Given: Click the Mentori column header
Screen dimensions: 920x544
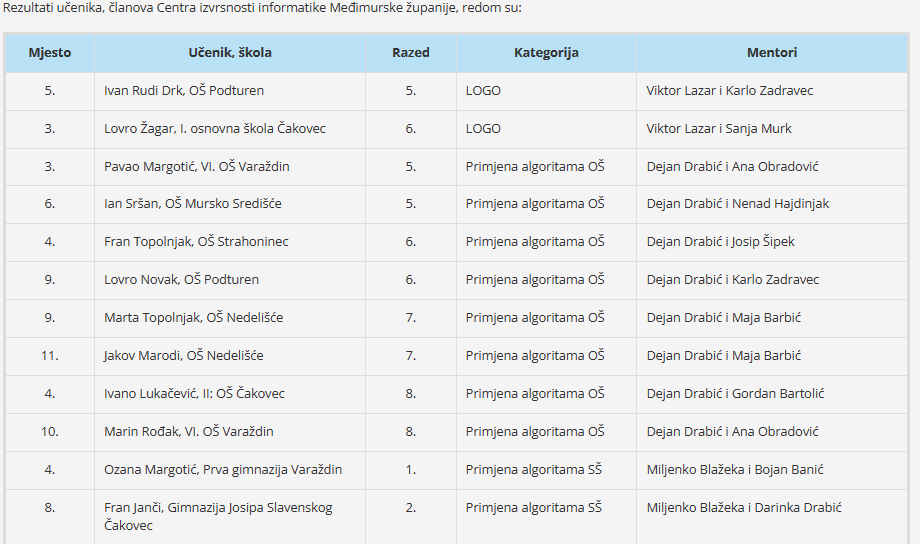Looking at the screenshot, I should (x=772, y=53).
